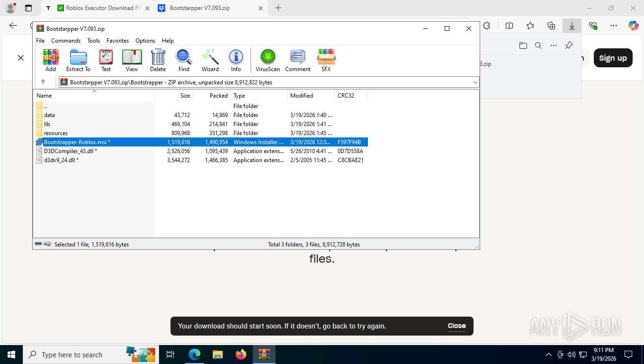Screen dimensions: 644x364
Task: Expand the archive path dropdown
Action: click(475, 82)
